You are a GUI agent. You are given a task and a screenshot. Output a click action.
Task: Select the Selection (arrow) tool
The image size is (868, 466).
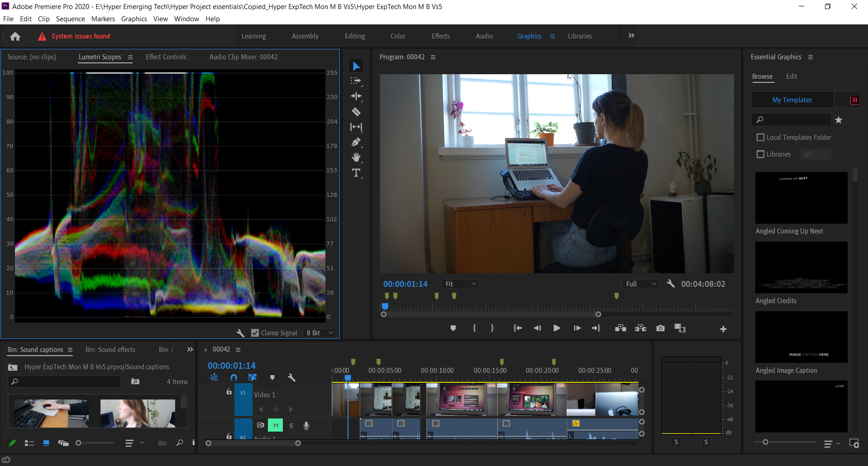pos(356,66)
